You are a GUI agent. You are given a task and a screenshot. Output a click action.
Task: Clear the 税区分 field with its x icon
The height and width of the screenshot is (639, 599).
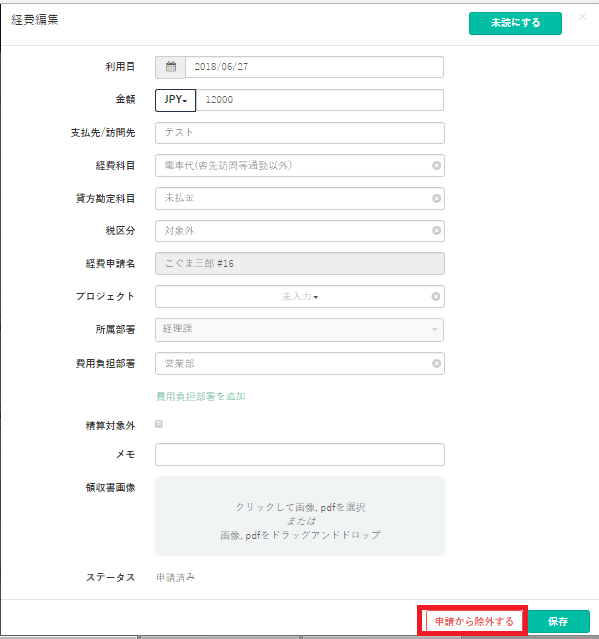click(436, 231)
